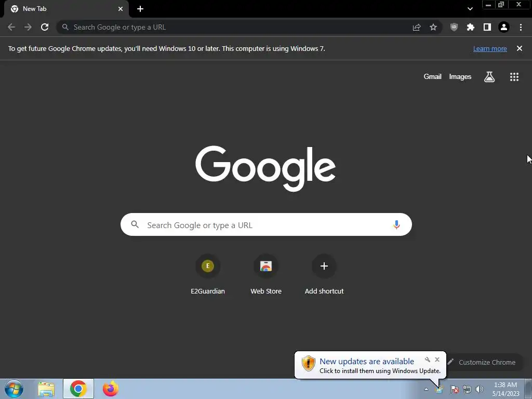Reload the current page

tap(45, 27)
